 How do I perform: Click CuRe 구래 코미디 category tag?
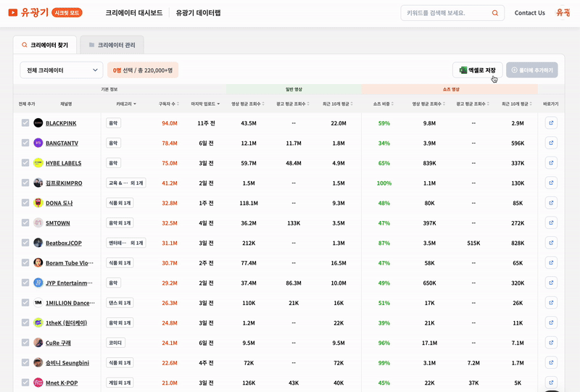click(x=115, y=343)
